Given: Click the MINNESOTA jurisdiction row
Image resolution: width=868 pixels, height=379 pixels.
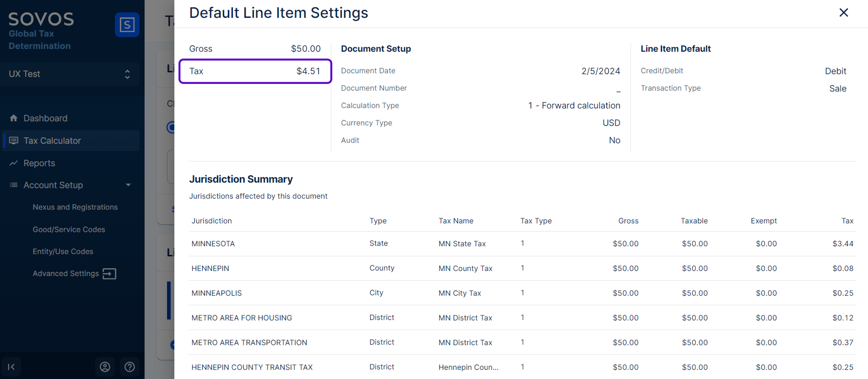Looking at the screenshot, I should 213,243.
